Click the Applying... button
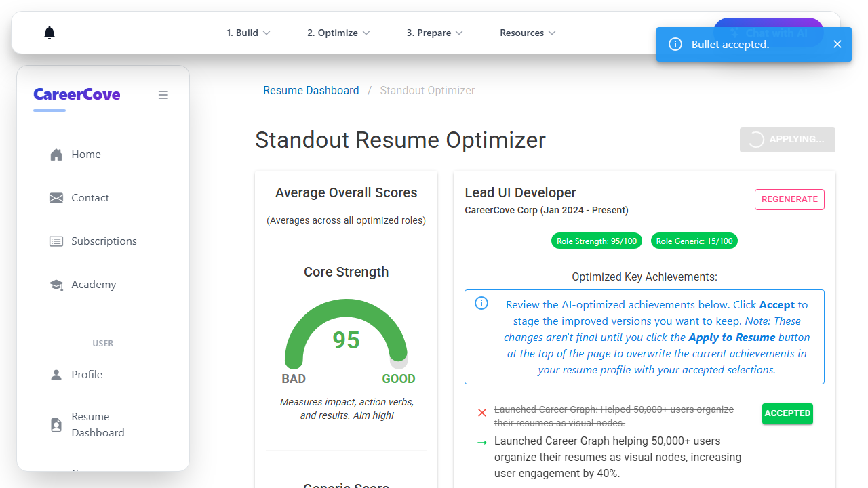Image resolution: width=868 pixels, height=488 pixels. (x=787, y=140)
